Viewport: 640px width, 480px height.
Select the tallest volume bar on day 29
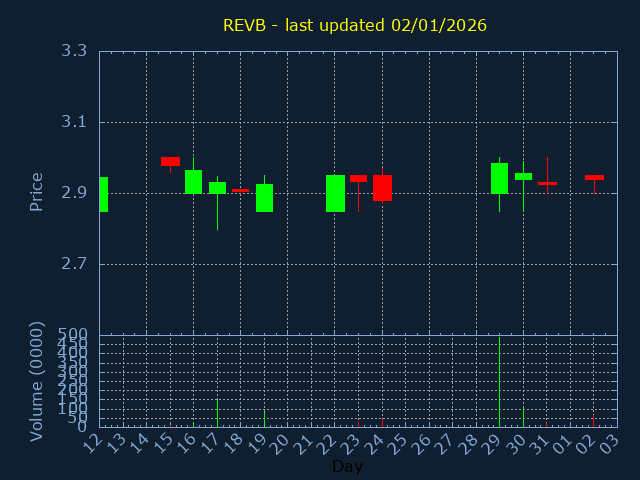(x=499, y=382)
